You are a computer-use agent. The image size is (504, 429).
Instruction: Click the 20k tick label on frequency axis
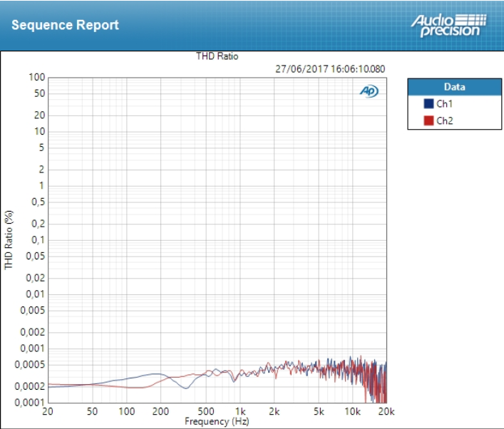(386, 412)
